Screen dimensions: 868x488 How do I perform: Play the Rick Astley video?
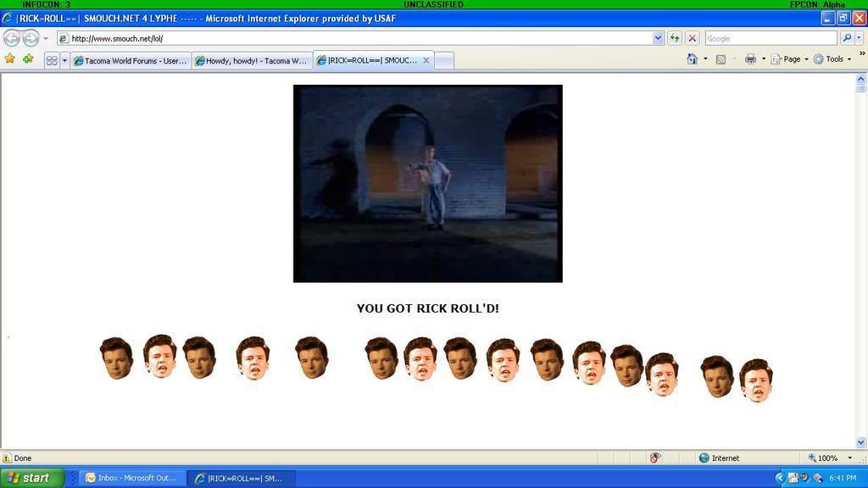pos(428,184)
